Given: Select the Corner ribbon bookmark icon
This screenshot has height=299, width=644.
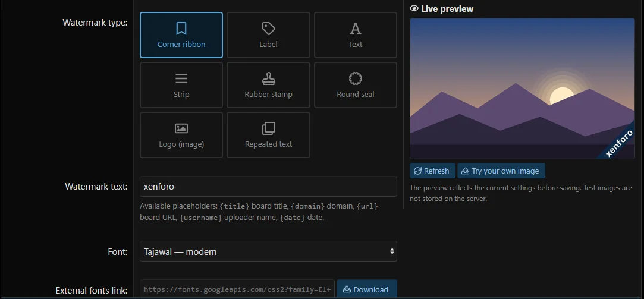Looking at the screenshot, I should [181, 29].
